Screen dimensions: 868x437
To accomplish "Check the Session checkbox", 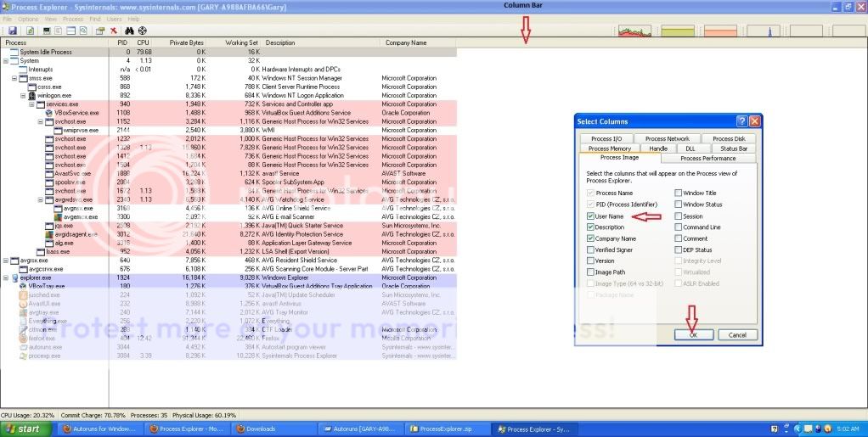I will (678, 216).
